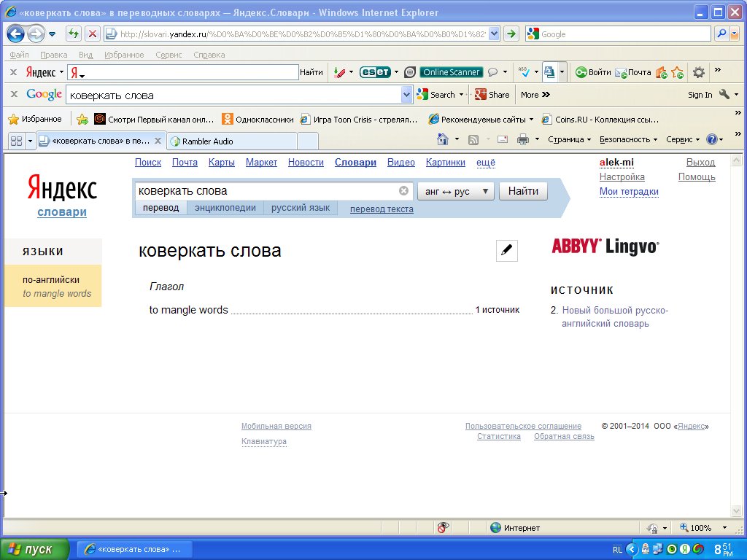
Task: Click the RL language indicator in the tray
Action: (x=617, y=550)
